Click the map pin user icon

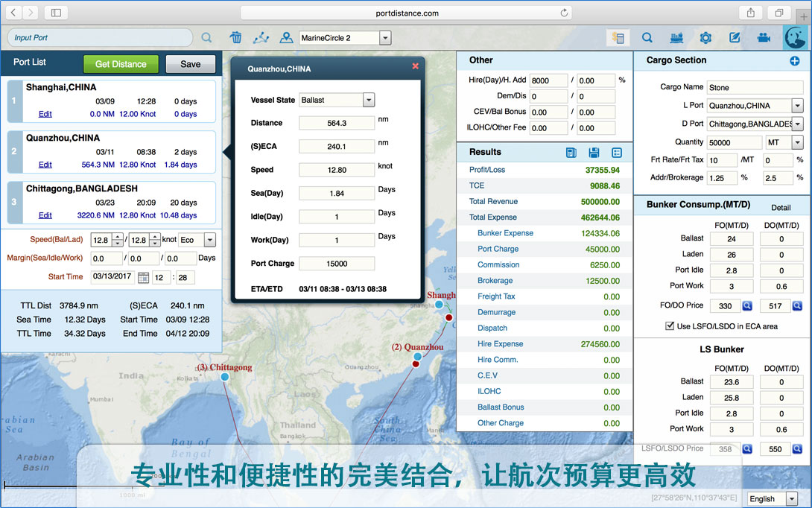pyautogui.click(x=286, y=37)
